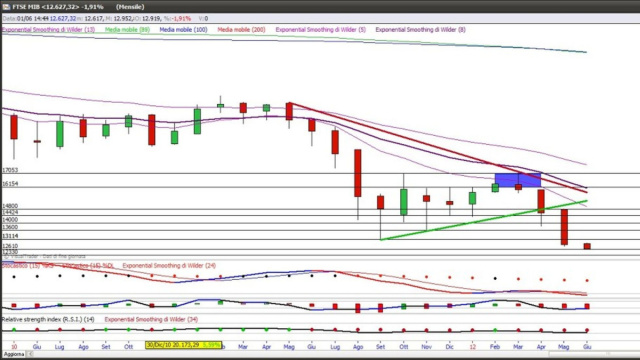
Task: Select the green ascending trend line
Action: pos(484,220)
